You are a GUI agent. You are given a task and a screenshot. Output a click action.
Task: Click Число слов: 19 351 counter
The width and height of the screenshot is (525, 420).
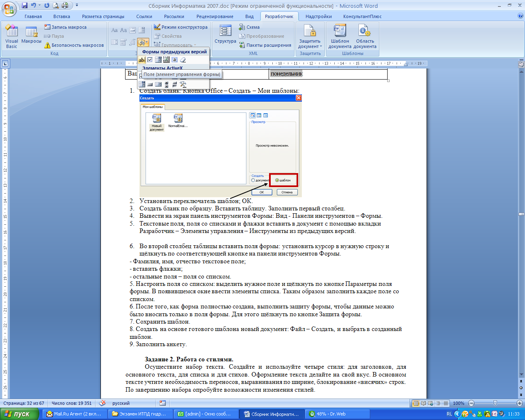[x=72, y=403]
